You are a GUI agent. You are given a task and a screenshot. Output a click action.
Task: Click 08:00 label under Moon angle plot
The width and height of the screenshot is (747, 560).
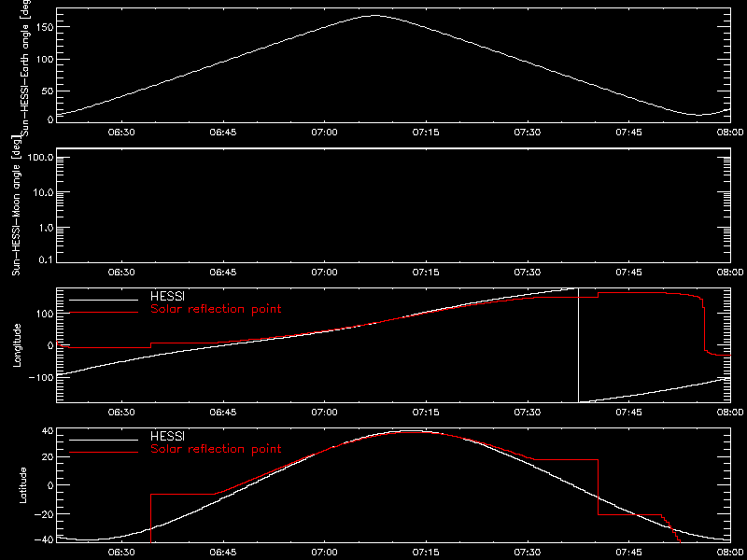730,273
